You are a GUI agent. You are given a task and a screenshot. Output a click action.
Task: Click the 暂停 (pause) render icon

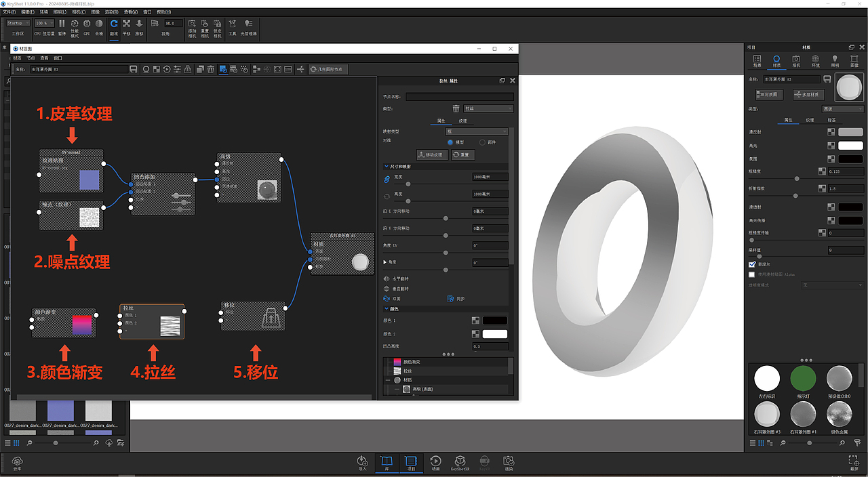(x=62, y=24)
